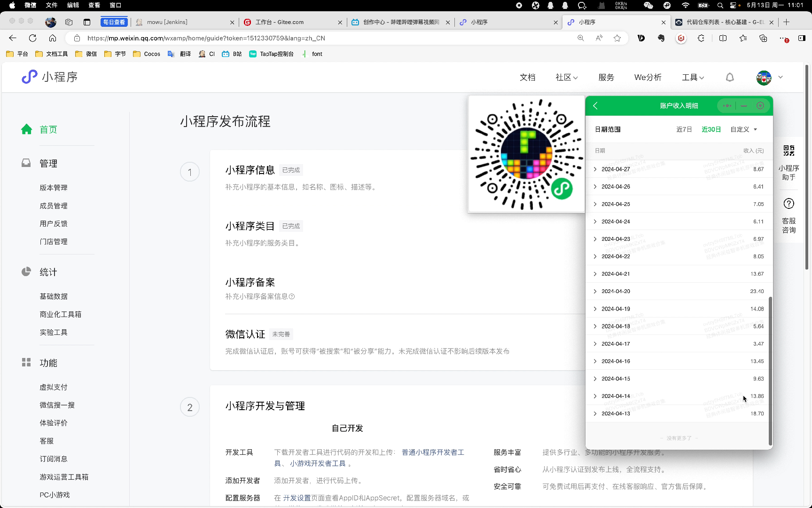Open 成员管理 in the sidebar
Viewport: 812px width, 508px height.
(x=54, y=206)
